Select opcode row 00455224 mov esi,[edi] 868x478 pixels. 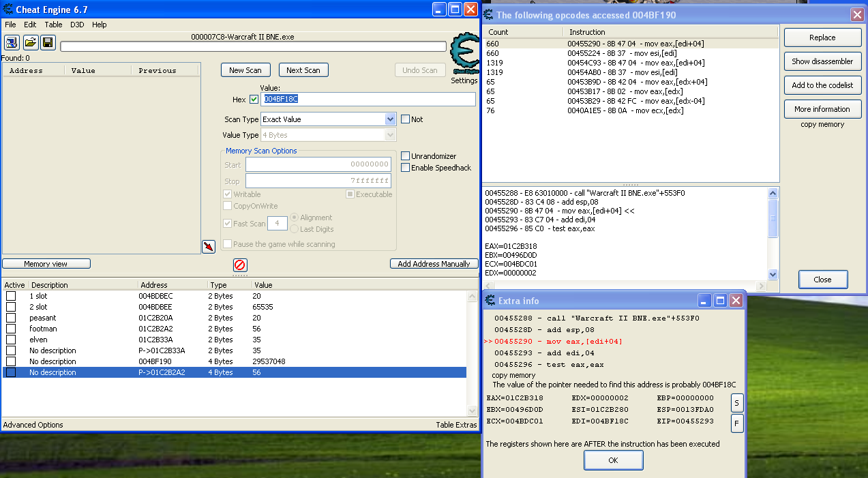click(631, 53)
